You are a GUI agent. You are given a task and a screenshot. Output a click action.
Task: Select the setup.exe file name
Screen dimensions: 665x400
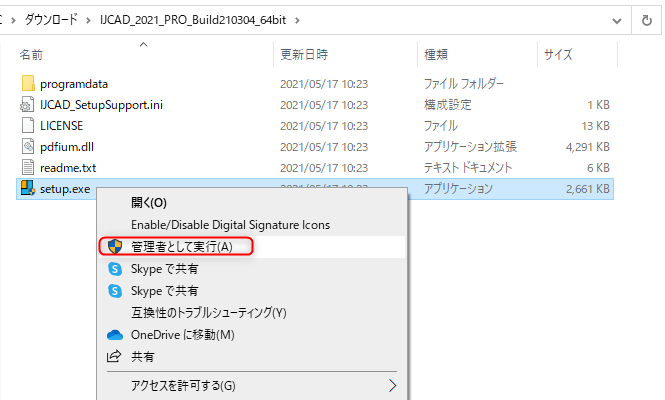[x=65, y=189]
